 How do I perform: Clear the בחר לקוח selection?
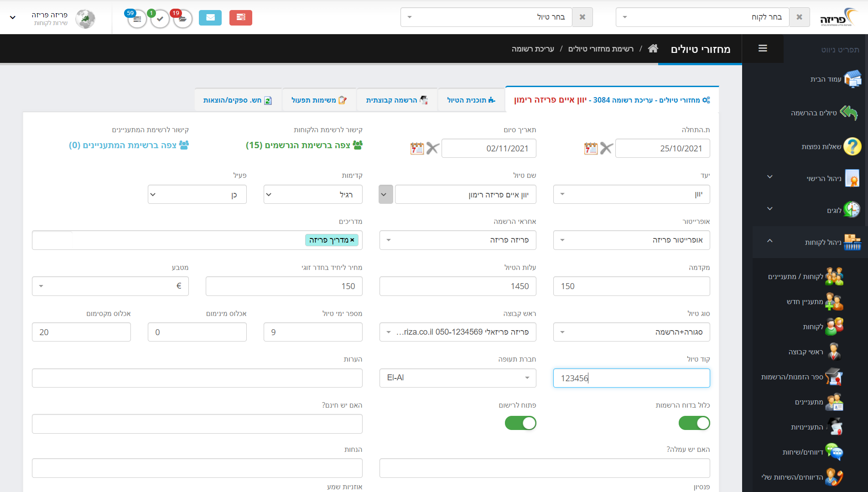click(x=799, y=17)
